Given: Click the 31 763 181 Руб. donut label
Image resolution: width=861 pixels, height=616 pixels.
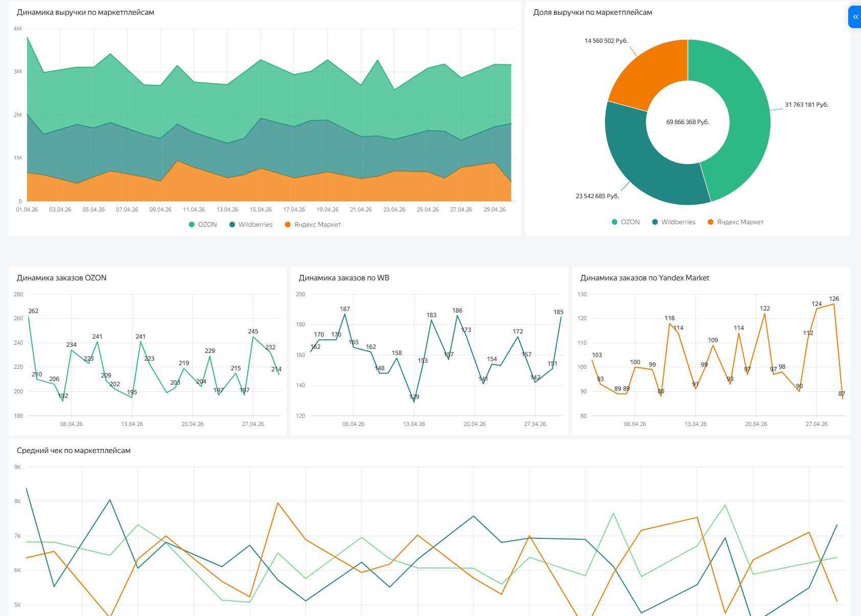Looking at the screenshot, I should coord(806,105).
